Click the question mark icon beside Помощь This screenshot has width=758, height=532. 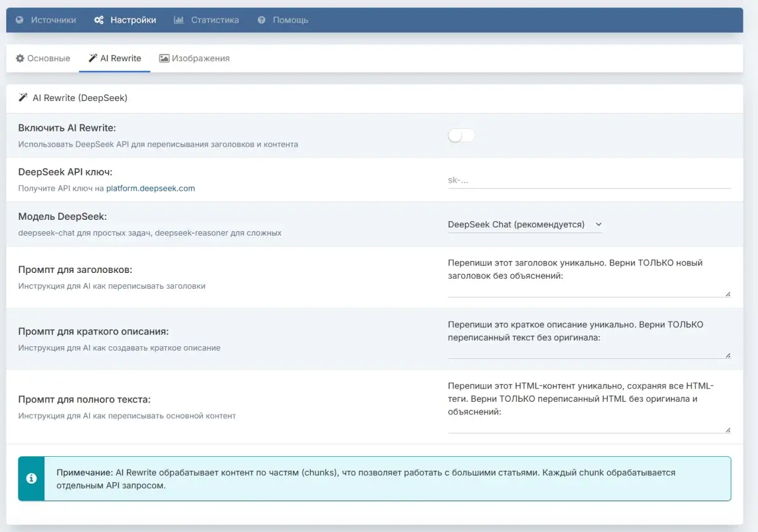pyautogui.click(x=262, y=20)
